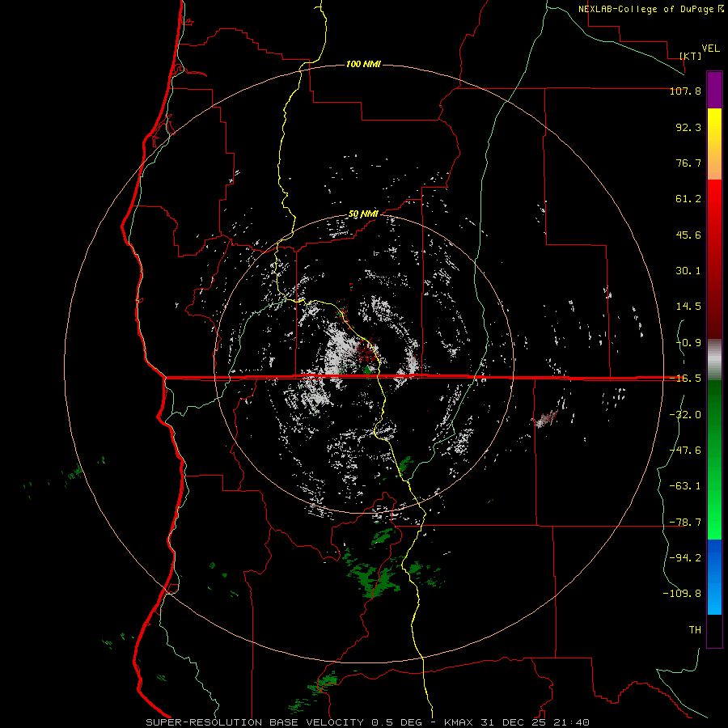Click the -94.2 velocity scale value
Image resolution: width=728 pixels, height=728 pixels.
click(685, 557)
